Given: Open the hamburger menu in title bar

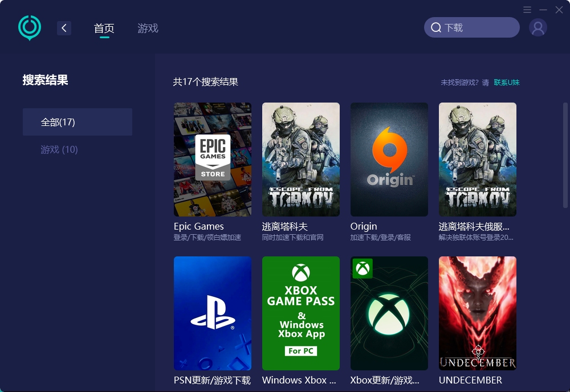Looking at the screenshot, I should (x=527, y=10).
